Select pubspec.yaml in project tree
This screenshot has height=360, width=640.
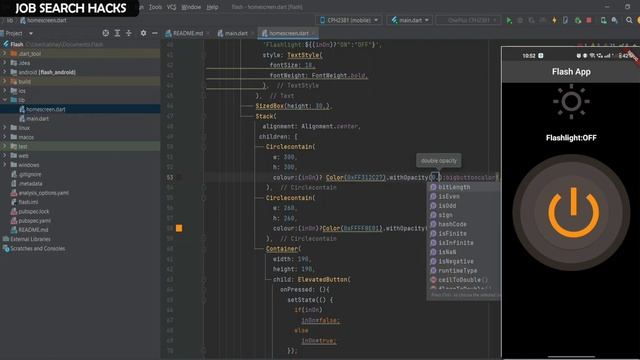[35, 220]
